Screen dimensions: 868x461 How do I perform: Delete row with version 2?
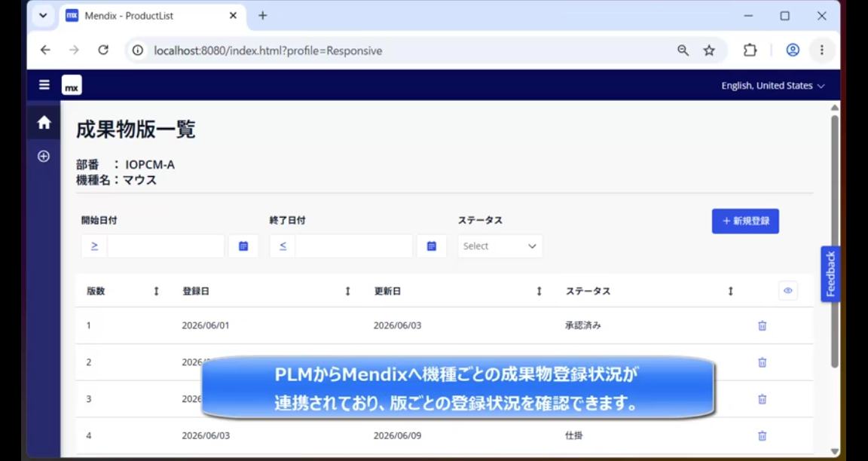(763, 362)
